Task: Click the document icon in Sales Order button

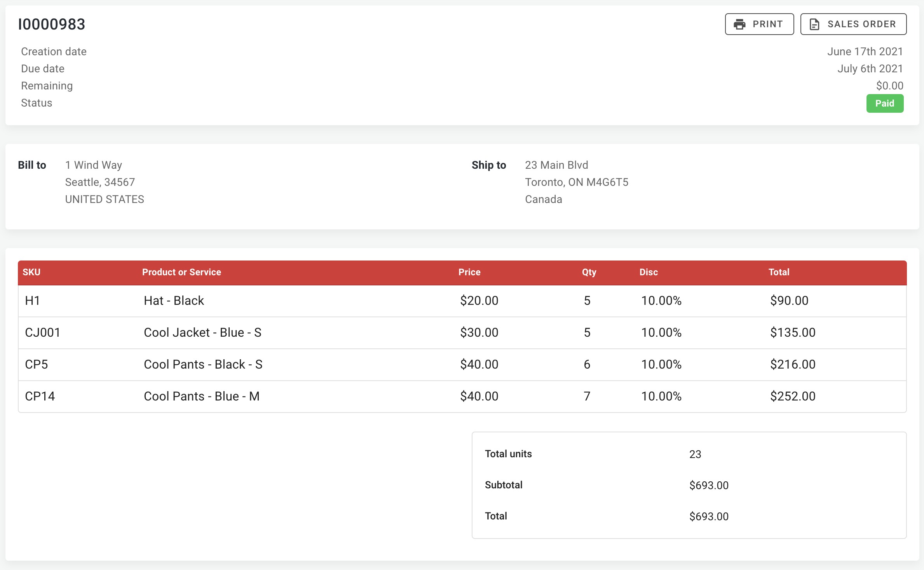Action: pyautogui.click(x=814, y=24)
